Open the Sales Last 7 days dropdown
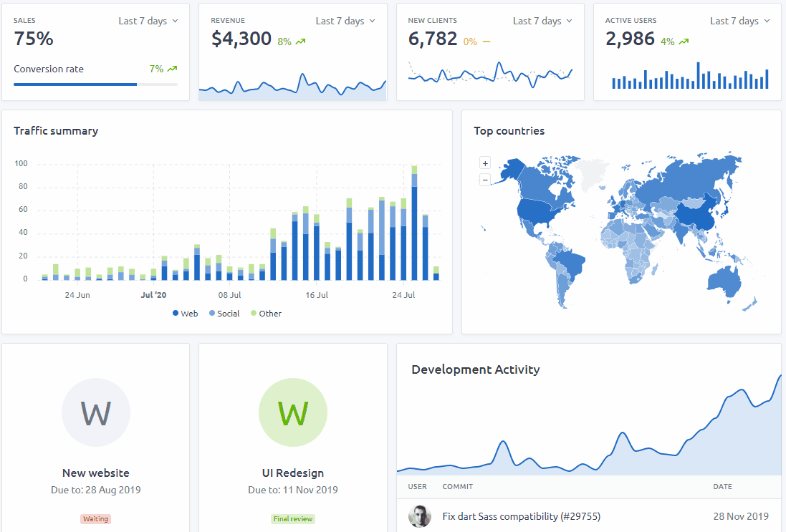The image size is (786, 532). click(x=148, y=21)
